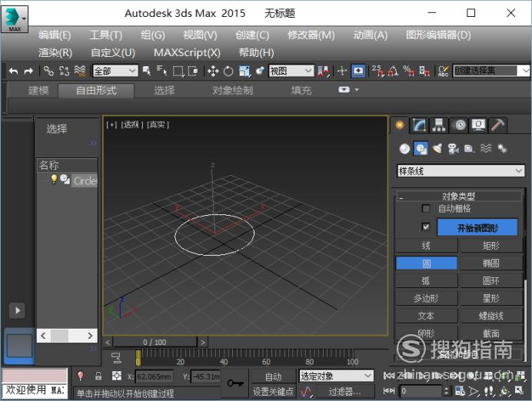Select Helpers category icon
Viewport: 532px width, 401px height.
coord(470,149)
